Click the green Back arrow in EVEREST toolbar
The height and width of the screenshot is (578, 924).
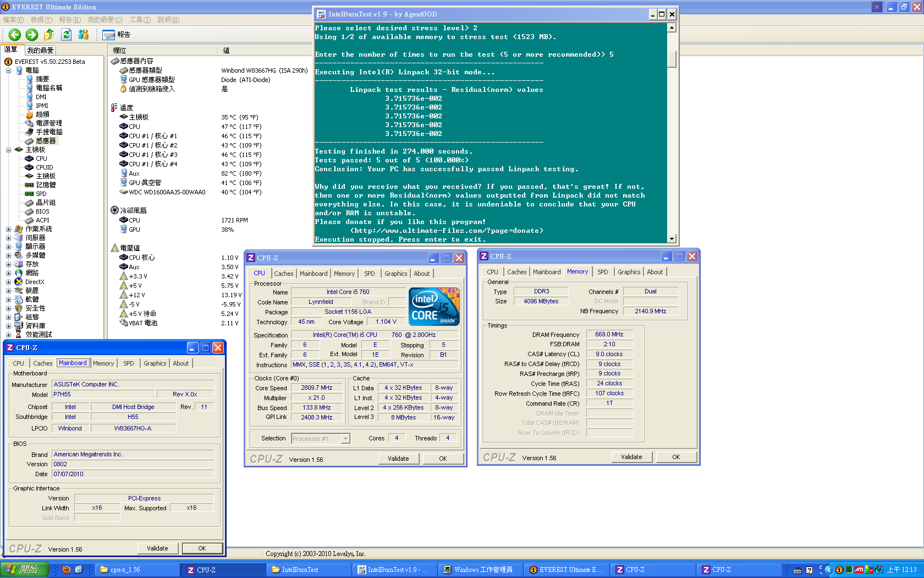click(15, 35)
